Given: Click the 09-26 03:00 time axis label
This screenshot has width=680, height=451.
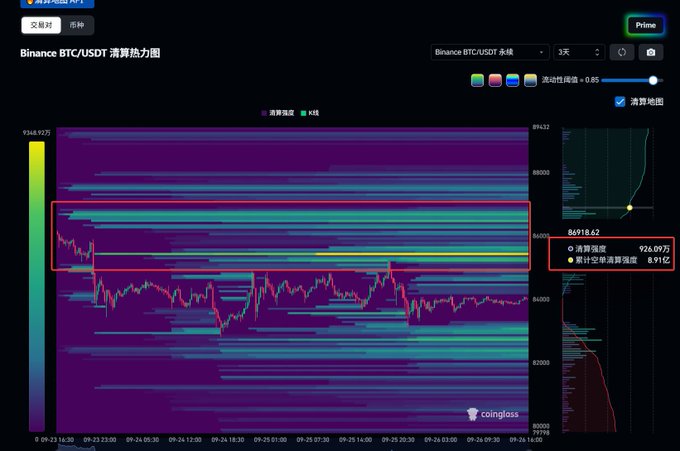Looking at the screenshot, I should [x=441, y=440].
